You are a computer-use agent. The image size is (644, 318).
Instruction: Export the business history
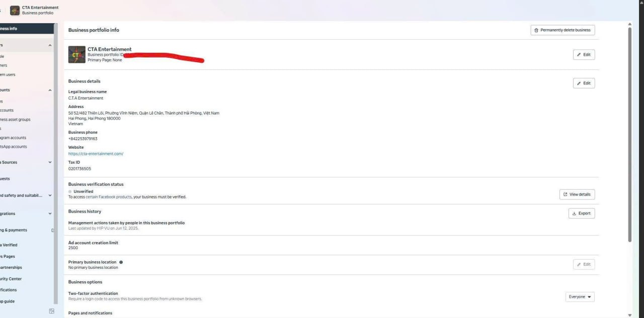[x=582, y=214]
